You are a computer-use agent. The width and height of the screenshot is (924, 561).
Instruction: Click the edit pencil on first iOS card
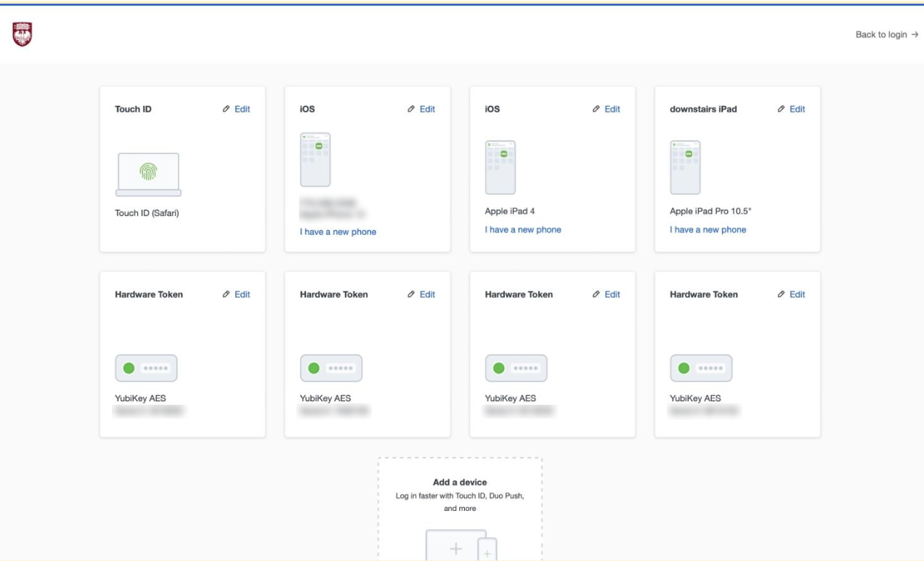[x=410, y=108]
